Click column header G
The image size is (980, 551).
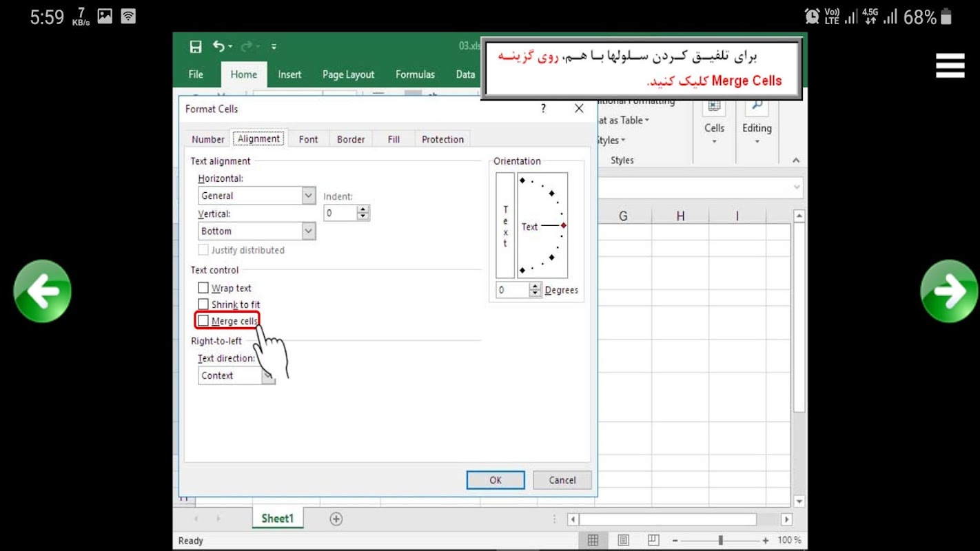tap(623, 216)
